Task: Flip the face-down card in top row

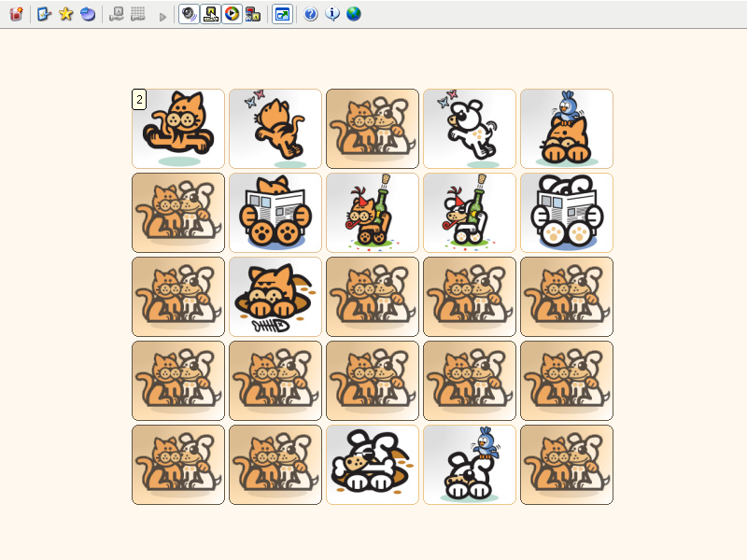Action: 373,129
